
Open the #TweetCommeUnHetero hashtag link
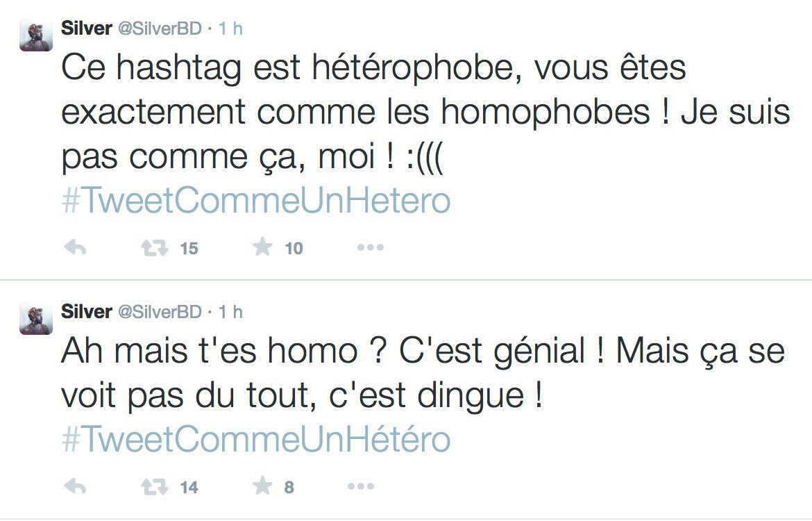click(255, 200)
